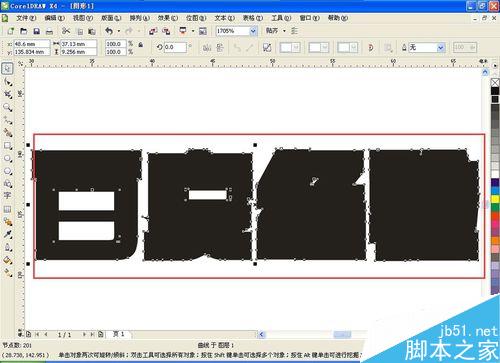Open the outline width 无 dropdown
This screenshot has height=363, width=500.
click(441, 48)
